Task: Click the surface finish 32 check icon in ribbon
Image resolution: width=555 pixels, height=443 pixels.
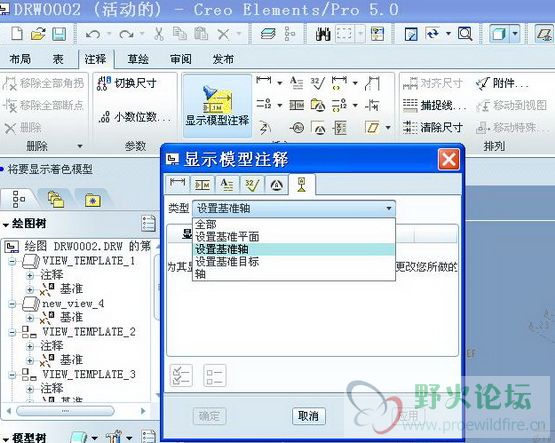Action: tap(317, 83)
